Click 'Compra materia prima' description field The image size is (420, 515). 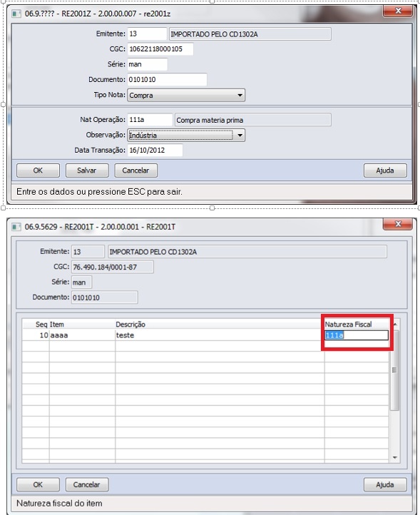click(x=253, y=120)
